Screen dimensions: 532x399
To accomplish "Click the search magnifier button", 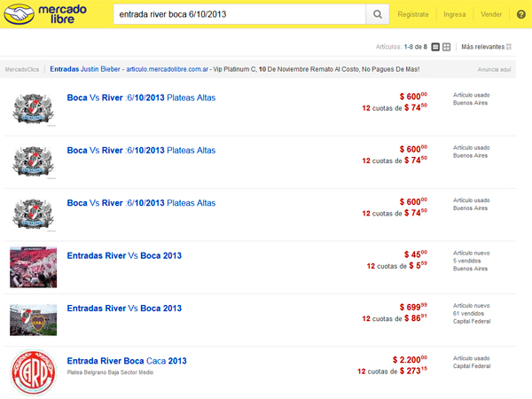I will (x=378, y=14).
